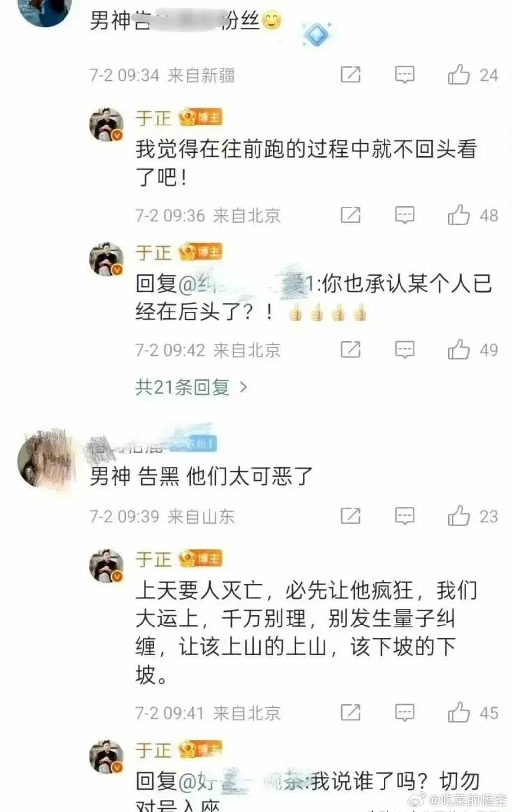
Task: Share 于正's 7-2 09:36 reply
Action: [350, 215]
